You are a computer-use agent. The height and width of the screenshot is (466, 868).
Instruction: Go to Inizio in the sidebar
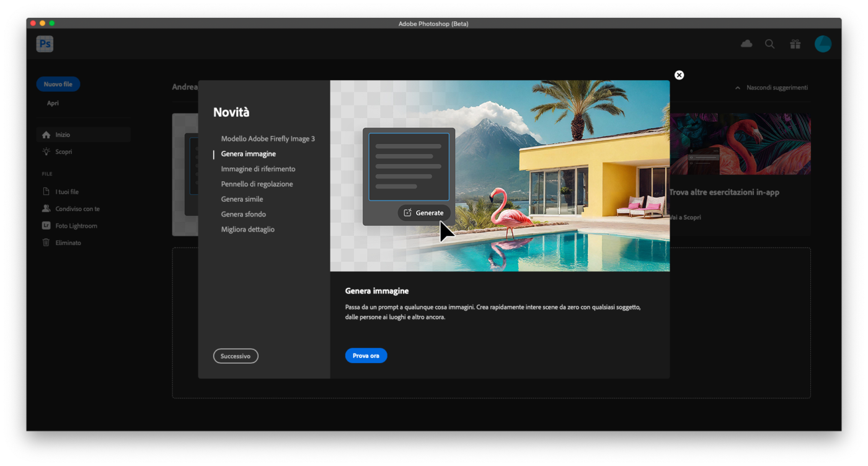click(83, 135)
